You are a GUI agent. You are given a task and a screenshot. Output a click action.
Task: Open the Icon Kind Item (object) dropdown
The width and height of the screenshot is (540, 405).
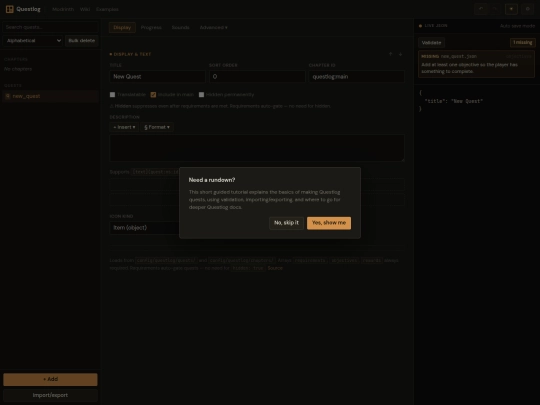pos(145,228)
